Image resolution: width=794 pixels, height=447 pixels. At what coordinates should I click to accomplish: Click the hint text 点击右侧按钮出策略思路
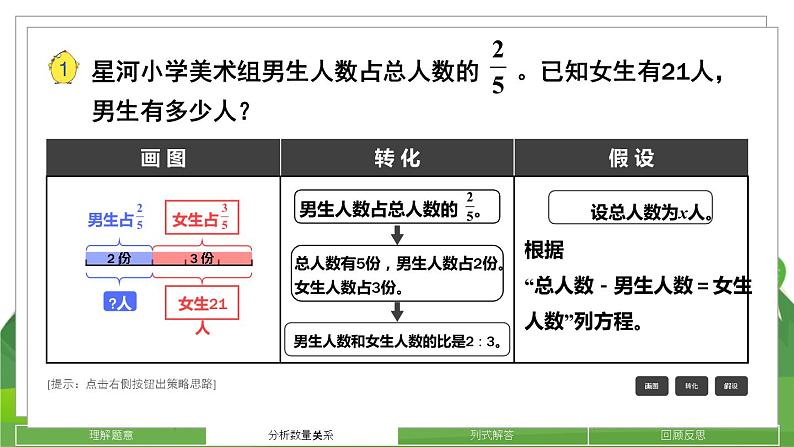tap(132, 384)
